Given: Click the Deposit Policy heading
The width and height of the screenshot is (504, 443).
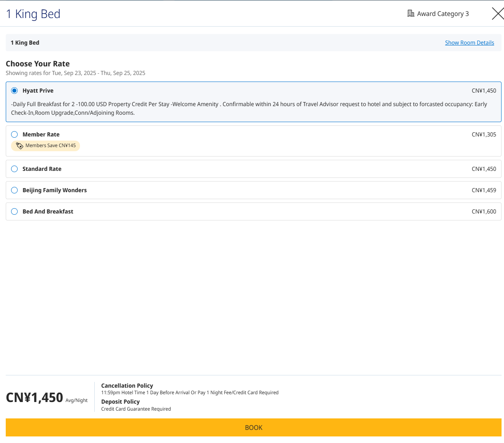Looking at the screenshot, I should 121,402.
